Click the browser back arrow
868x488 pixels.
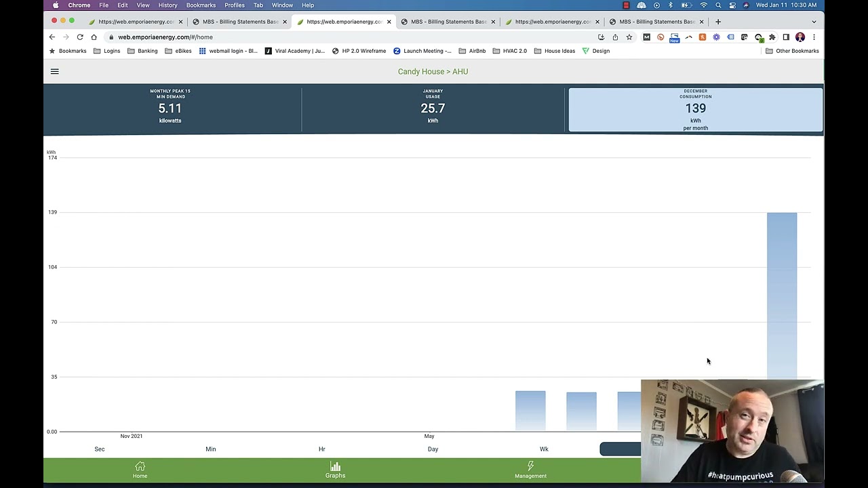52,37
